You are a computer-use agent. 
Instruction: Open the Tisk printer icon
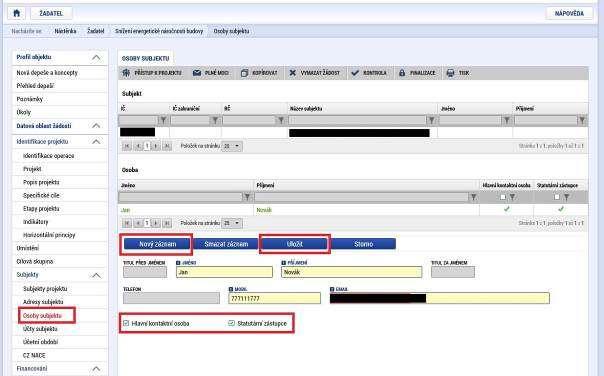click(x=450, y=73)
